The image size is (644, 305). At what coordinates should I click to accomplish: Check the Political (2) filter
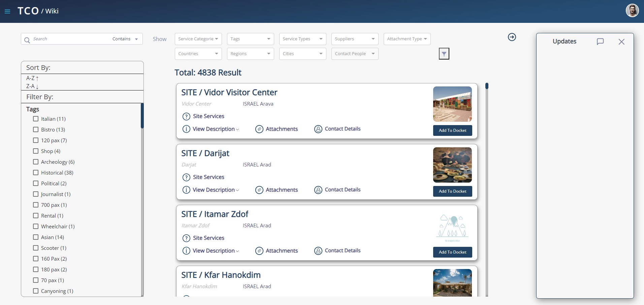click(36, 183)
